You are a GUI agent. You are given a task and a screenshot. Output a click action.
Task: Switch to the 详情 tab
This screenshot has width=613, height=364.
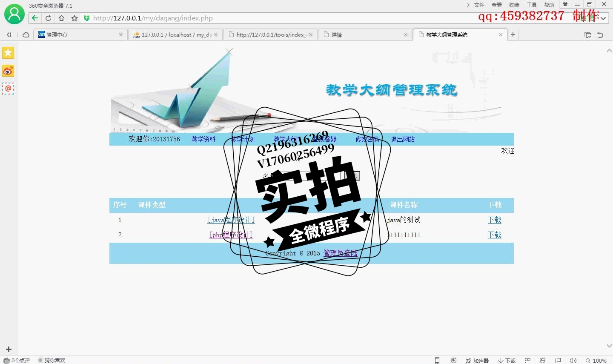tap(365, 34)
